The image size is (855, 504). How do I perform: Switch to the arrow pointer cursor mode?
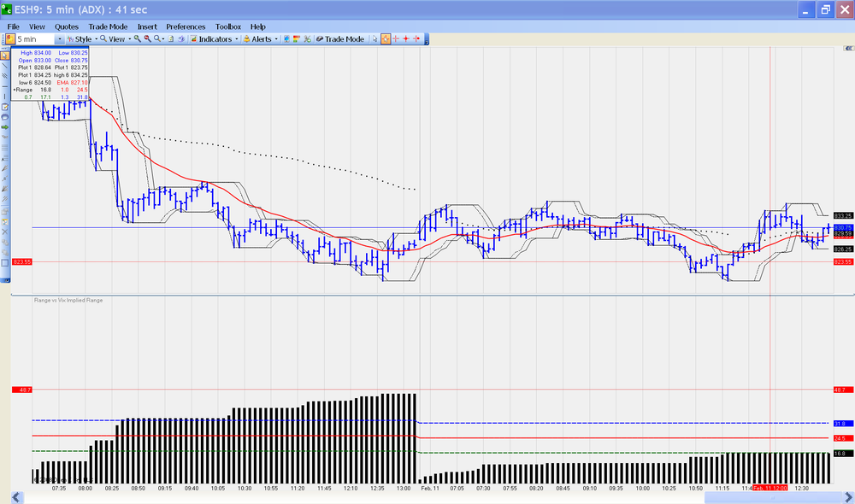point(374,38)
